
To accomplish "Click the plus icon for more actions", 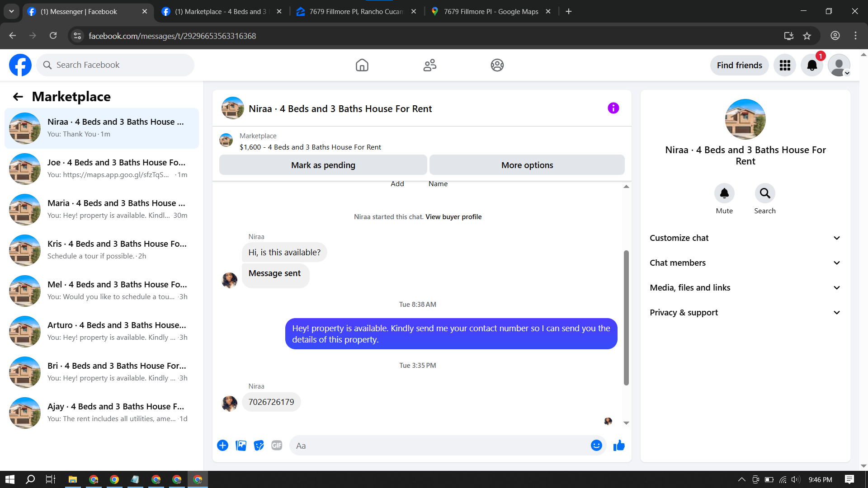I will pyautogui.click(x=222, y=446).
